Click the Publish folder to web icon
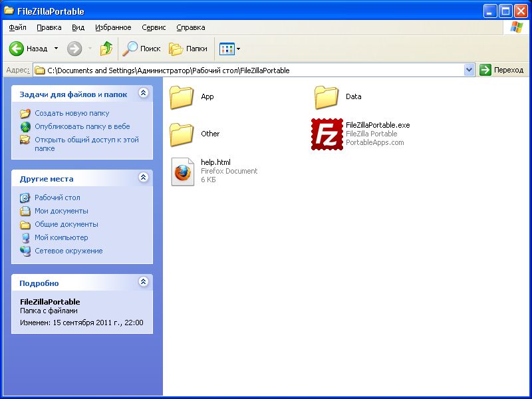The height and width of the screenshot is (399, 532). (25, 126)
